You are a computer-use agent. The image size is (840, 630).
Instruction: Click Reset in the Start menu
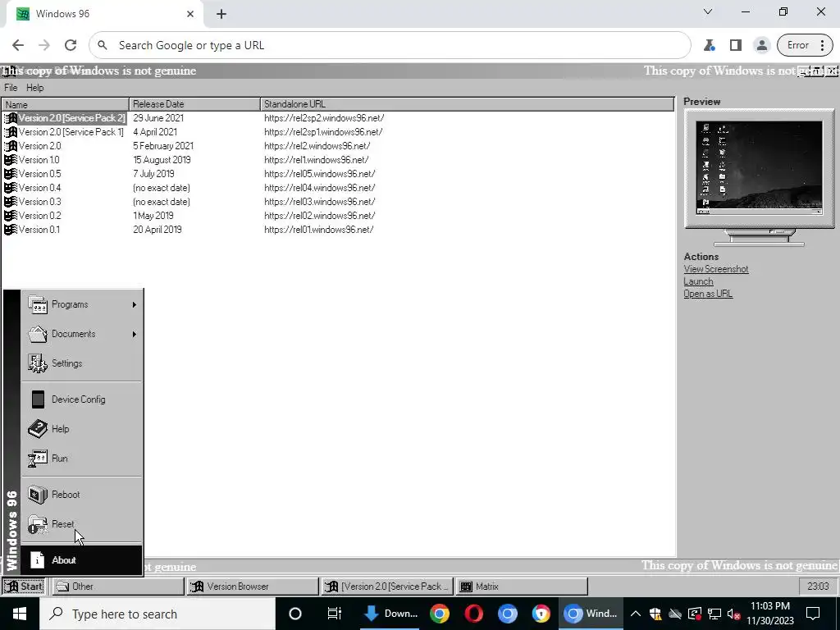point(82,524)
